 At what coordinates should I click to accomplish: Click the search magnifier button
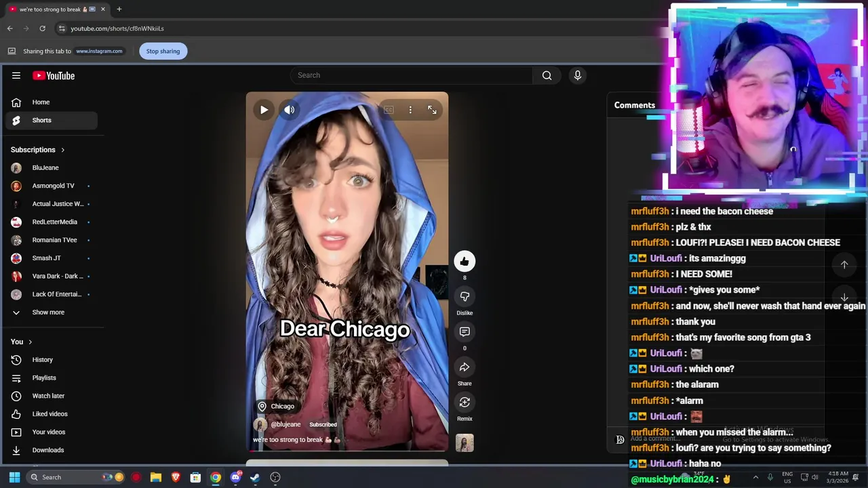coord(547,75)
